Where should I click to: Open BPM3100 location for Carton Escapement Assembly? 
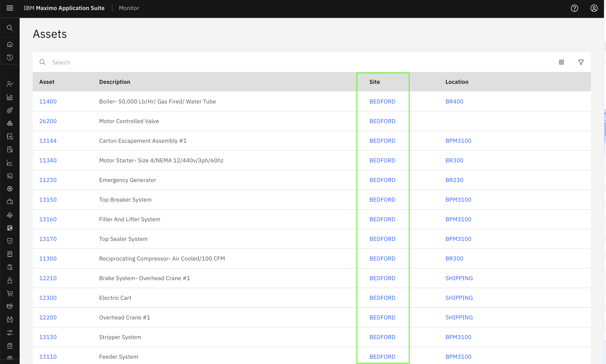(x=458, y=141)
